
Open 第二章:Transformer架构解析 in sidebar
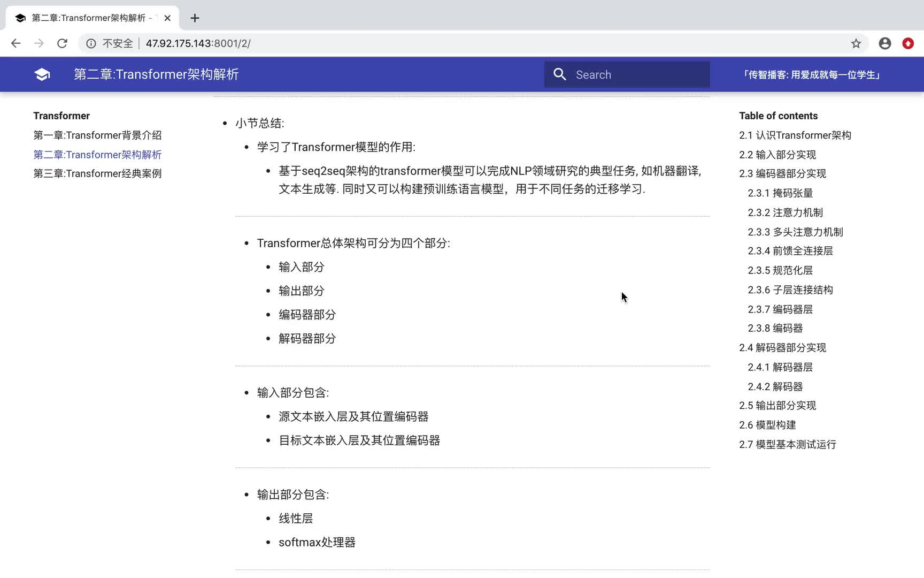(x=97, y=155)
